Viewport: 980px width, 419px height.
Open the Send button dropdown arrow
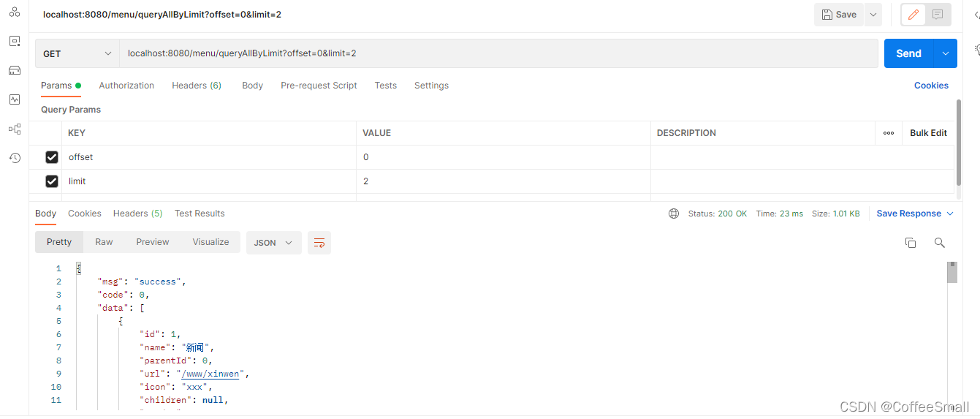point(946,53)
